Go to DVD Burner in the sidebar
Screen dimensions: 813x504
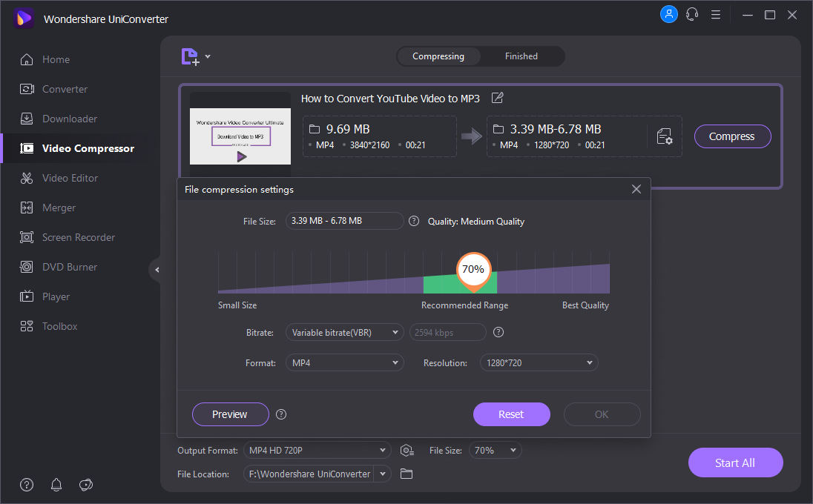tap(70, 267)
